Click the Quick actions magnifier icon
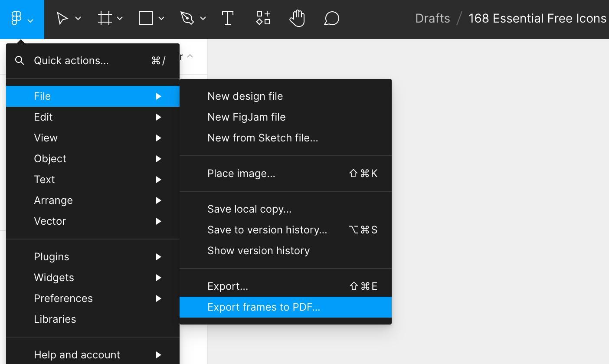 pos(20,61)
